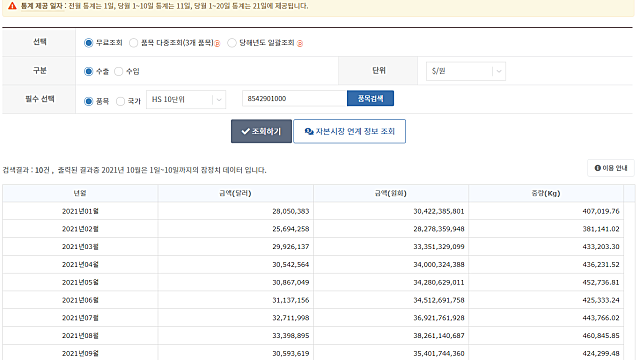
Task: Select 당해년도 일괄조회 radio option
Action: [232, 43]
